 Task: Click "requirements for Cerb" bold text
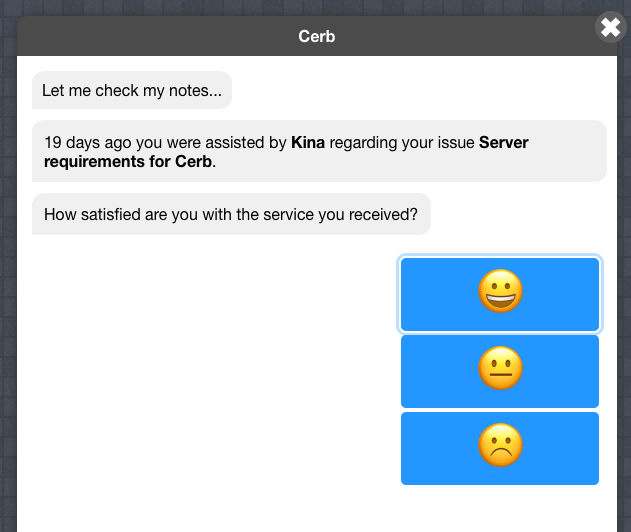click(128, 162)
